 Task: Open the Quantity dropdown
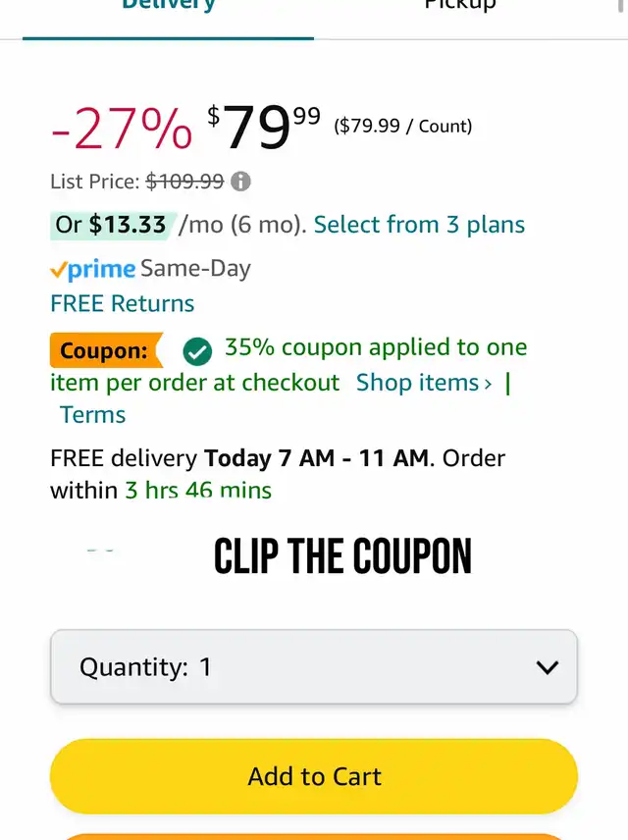pyautogui.click(x=313, y=667)
